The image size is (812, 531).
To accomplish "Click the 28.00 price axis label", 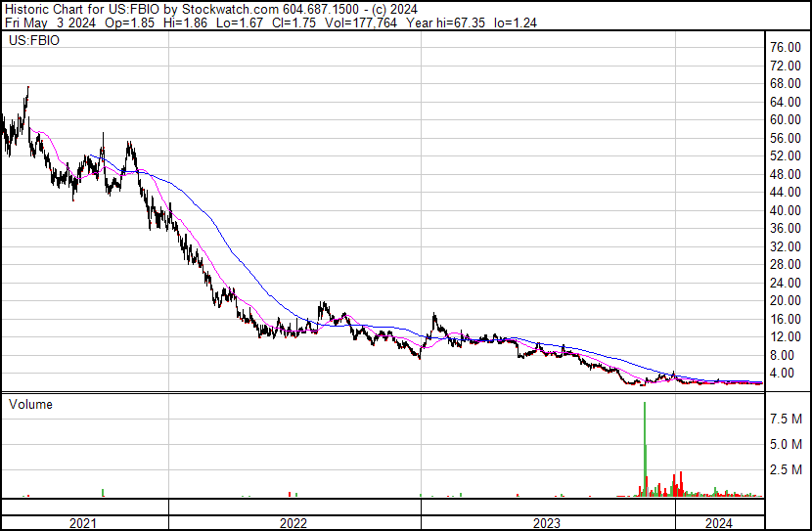I will click(786, 264).
